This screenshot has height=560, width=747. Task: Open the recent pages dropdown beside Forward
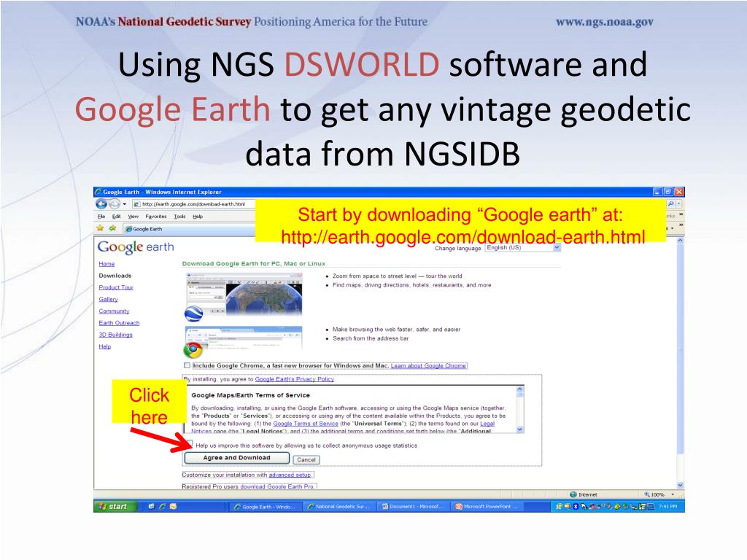125,204
